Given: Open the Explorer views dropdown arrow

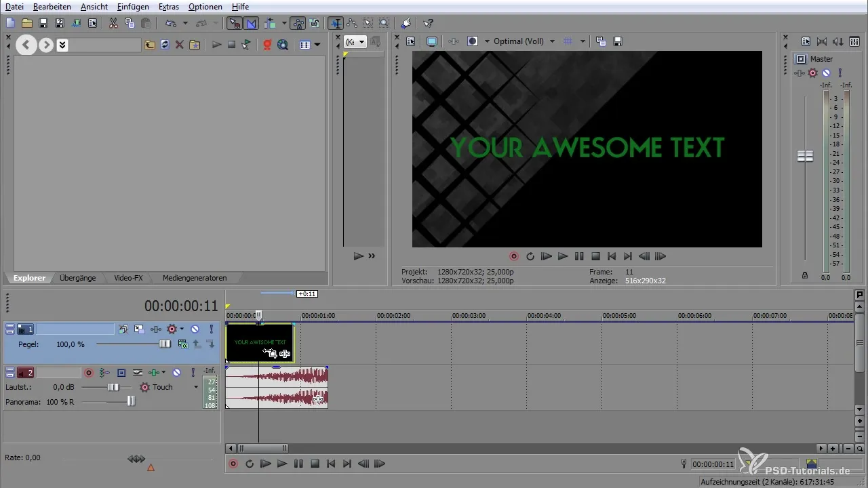Looking at the screenshot, I should point(318,45).
